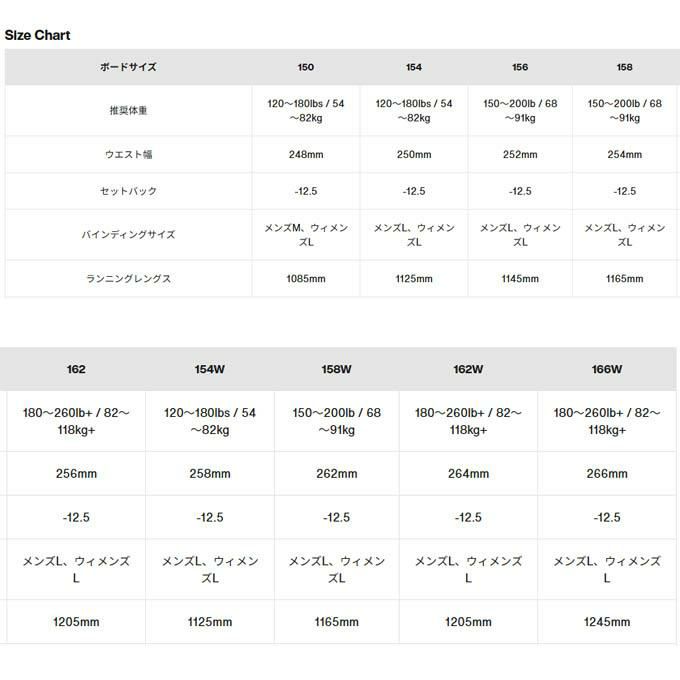Click the 150 board size column header
This screenshot has height=680, width=680.
(x=306, y=67)
